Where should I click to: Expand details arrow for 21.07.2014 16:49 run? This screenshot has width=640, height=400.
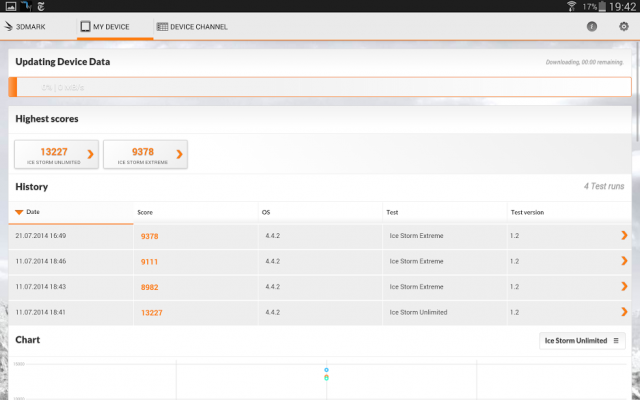click(x=624, y=236)
